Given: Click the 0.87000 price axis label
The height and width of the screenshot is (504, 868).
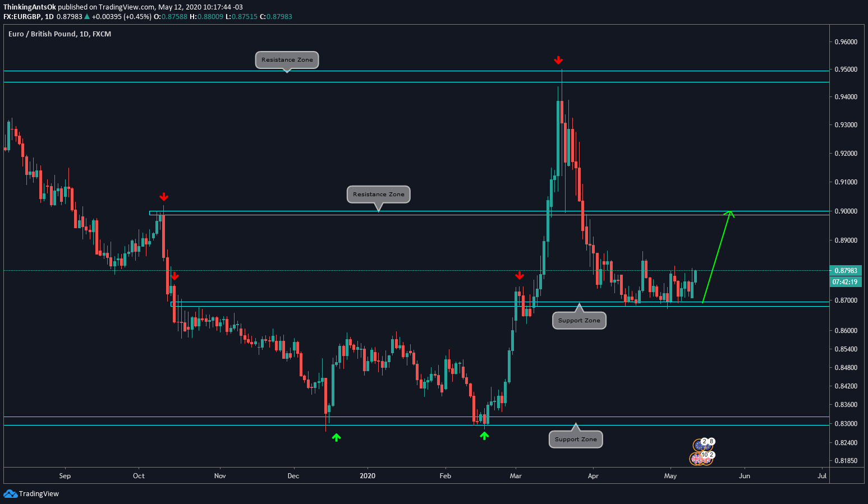Looking at the screenshot, I should pyautogui.click(x=846, y=300).
